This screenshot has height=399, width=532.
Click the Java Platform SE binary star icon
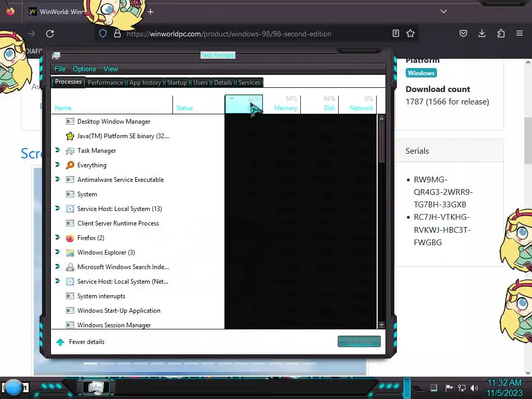[x=70, y=136]
